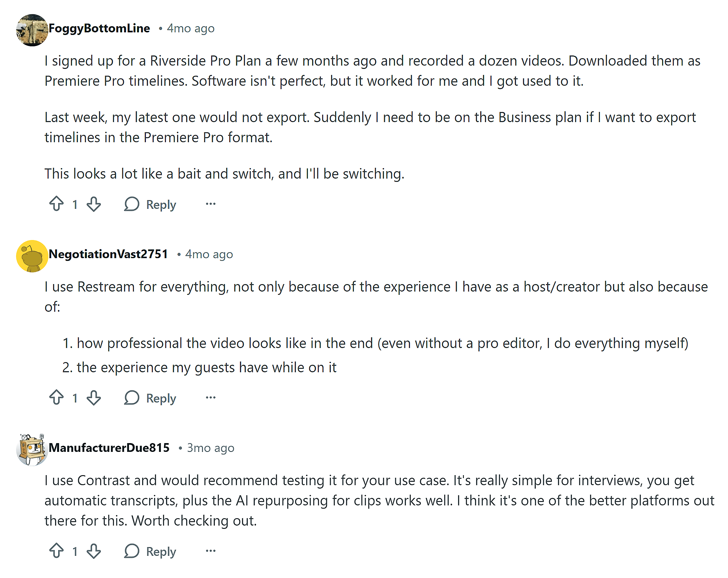Open FoggyBottomLine's user profile
The image size is (728, 578).
pos(99,28)
